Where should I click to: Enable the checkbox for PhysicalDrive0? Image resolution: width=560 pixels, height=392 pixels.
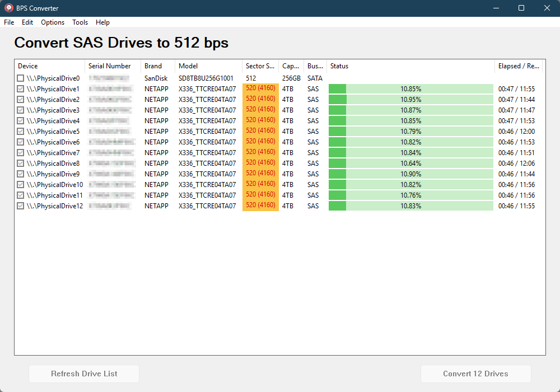(x=20, y=78)
